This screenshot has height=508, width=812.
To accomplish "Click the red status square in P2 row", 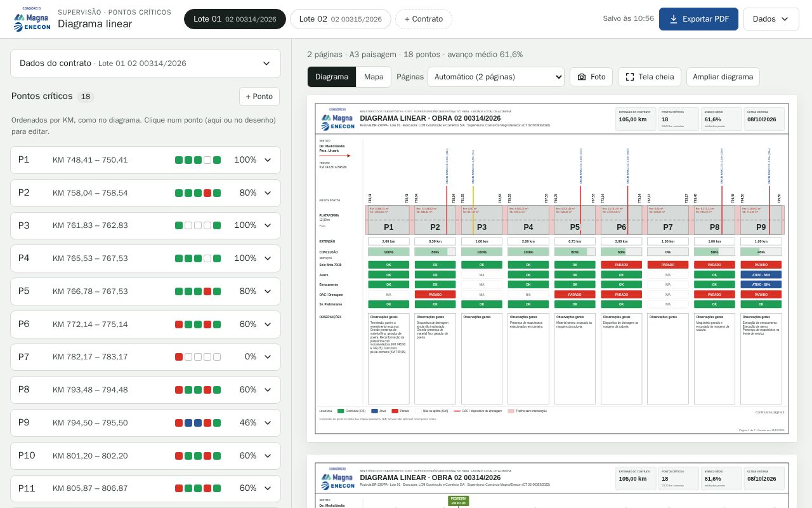I will (207, 193).
